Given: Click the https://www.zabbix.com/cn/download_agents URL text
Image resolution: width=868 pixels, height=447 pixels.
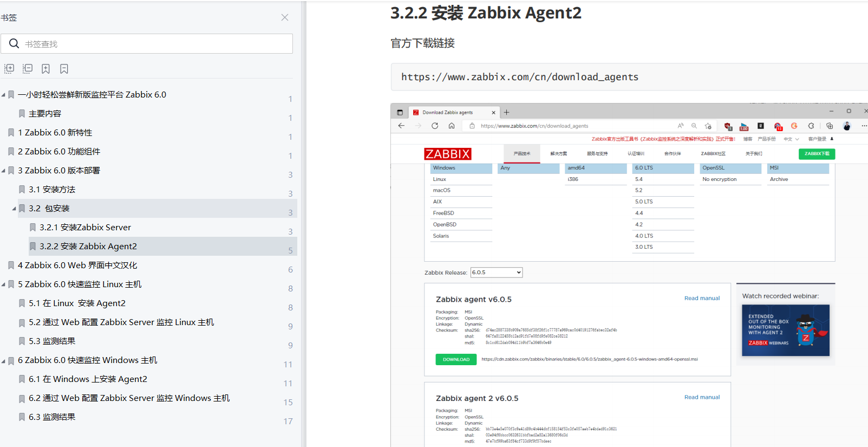Looking at the screenshot, I should tap(520, 77).
